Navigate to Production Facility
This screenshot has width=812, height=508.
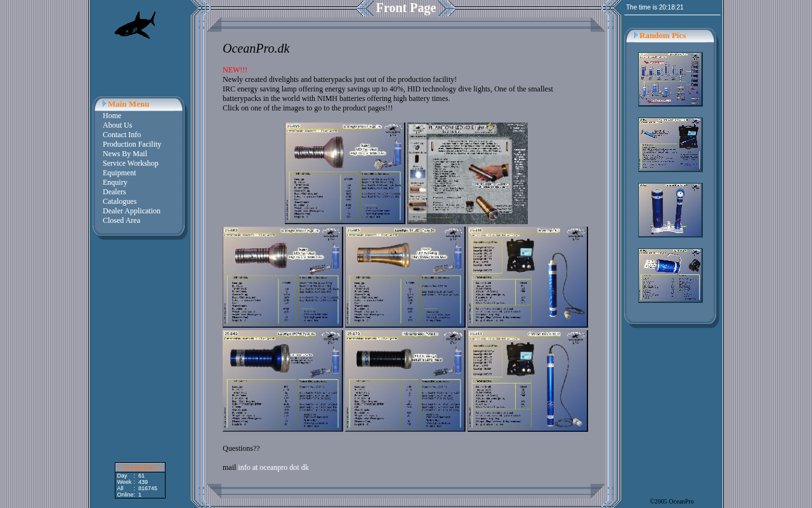(132, 144)
